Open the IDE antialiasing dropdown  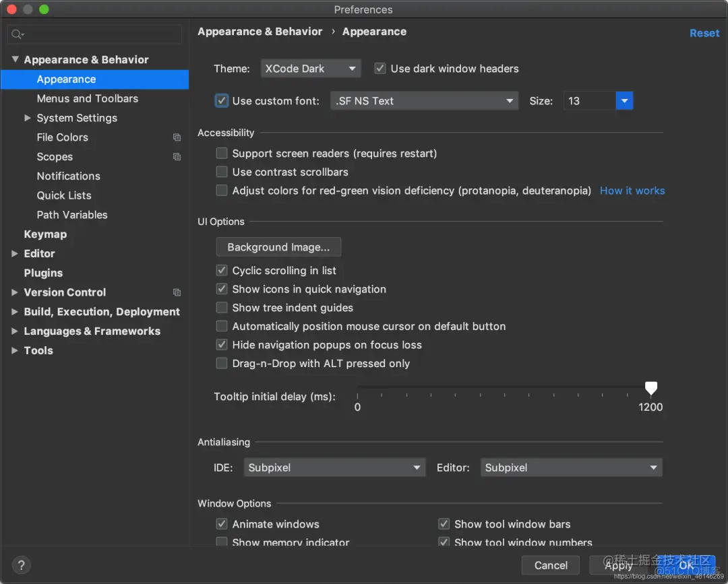pyautogui.click(x=334, y=467)
